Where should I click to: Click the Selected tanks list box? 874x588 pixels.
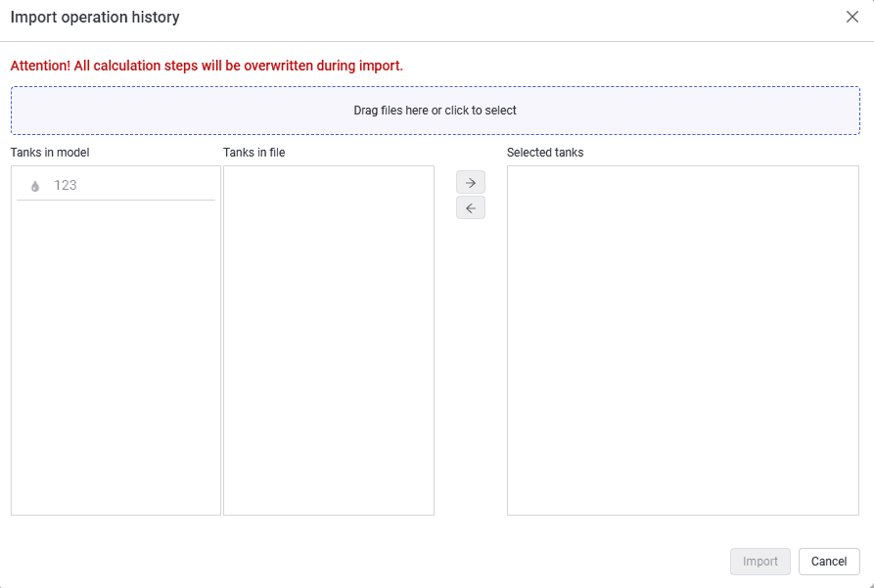[x=683, y=339]
